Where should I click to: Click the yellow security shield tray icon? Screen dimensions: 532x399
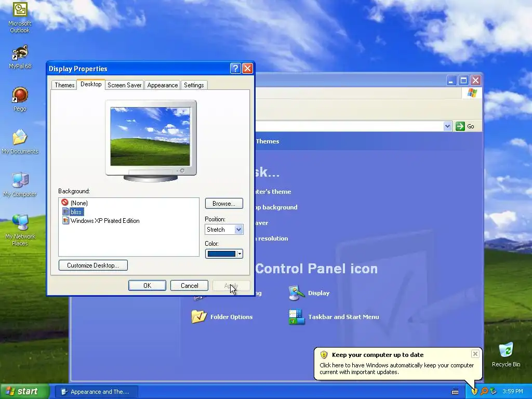(474, 392)
